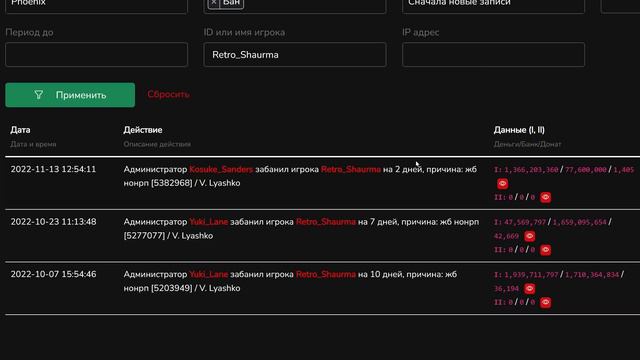
Task: Focus the IP адрес input field
Action: point(493,55)
